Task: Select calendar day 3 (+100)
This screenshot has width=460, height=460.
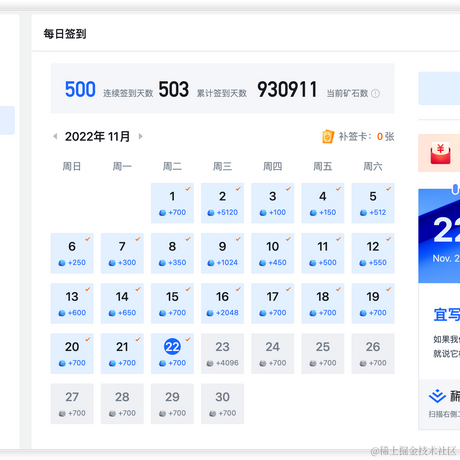Action: coord(273,203)
